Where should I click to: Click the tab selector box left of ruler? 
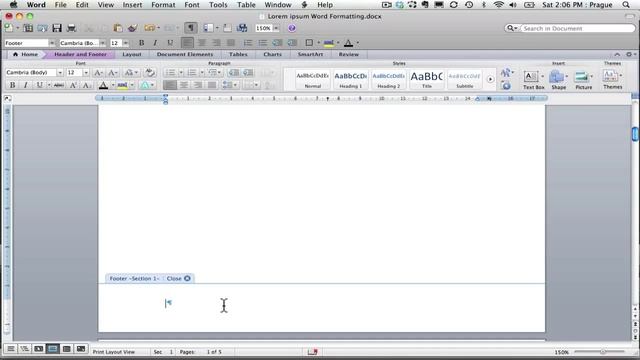point(8,98)
